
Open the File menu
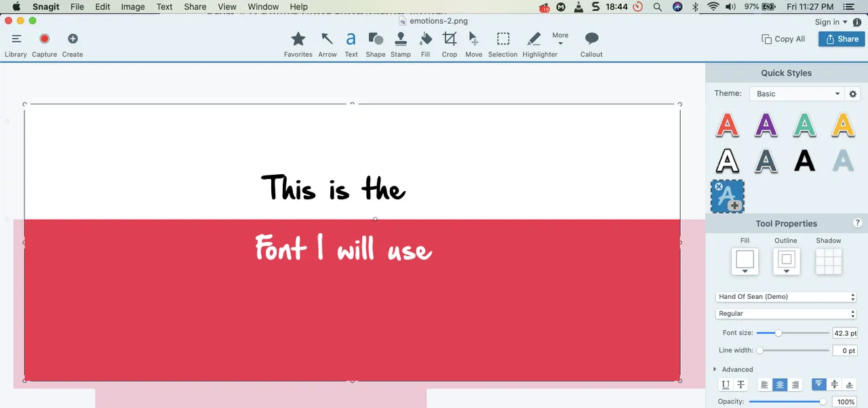77,7
